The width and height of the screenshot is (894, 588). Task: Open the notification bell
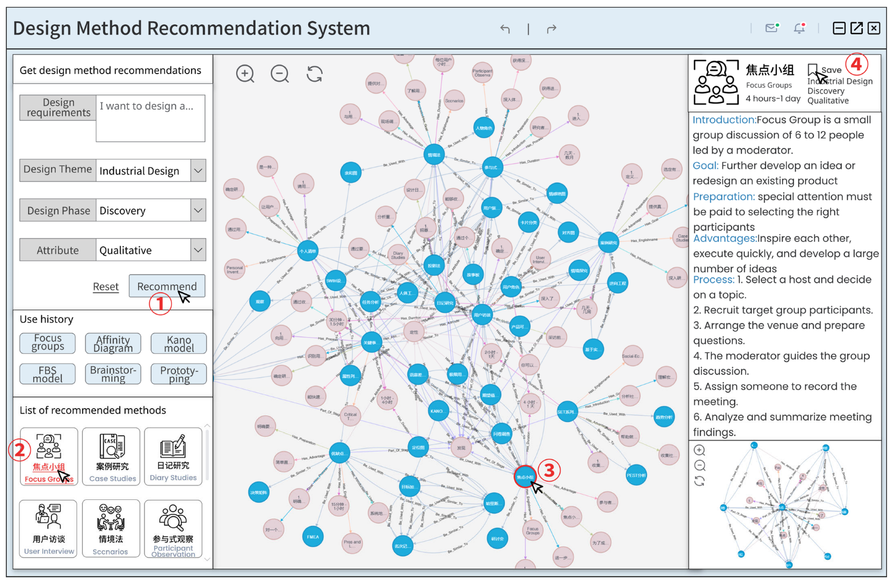[x=799, y=28]
